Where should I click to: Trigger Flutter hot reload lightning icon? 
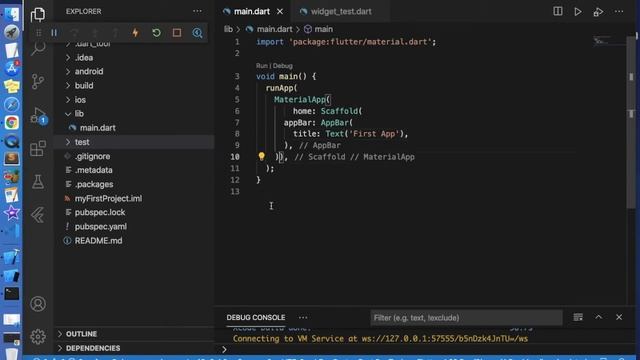click(x=136, y=33)
